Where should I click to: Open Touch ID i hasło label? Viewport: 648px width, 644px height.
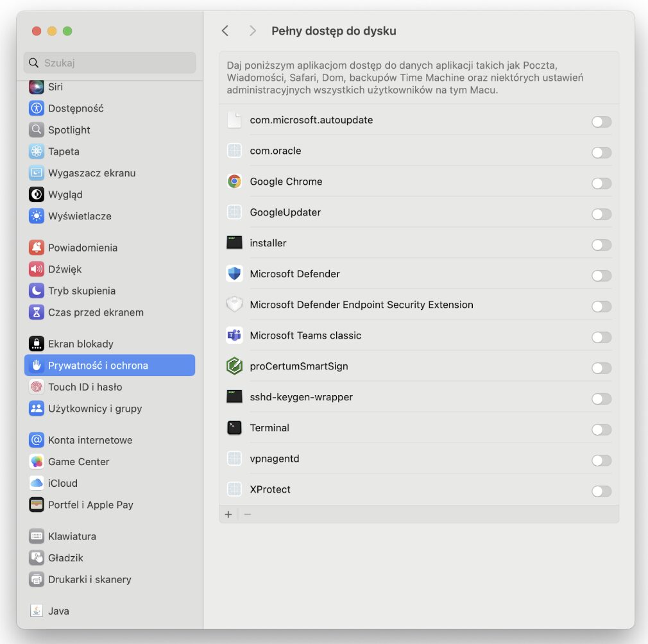point(85,387)
